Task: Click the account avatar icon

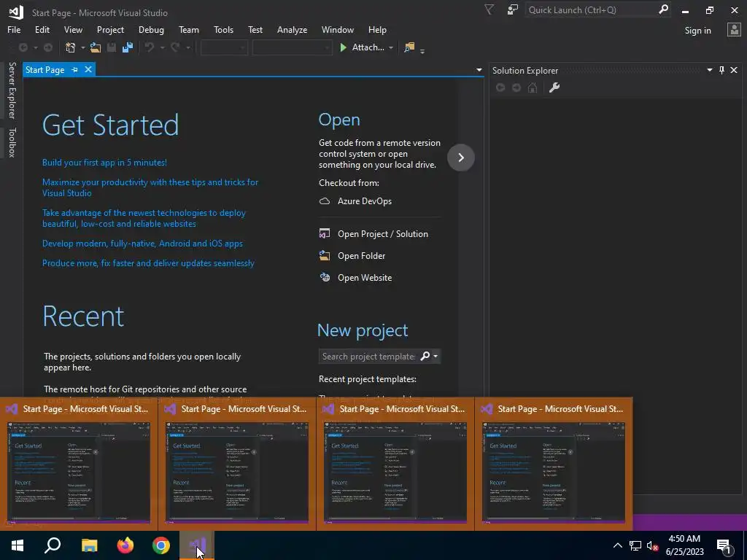Action: coord(734,30)
